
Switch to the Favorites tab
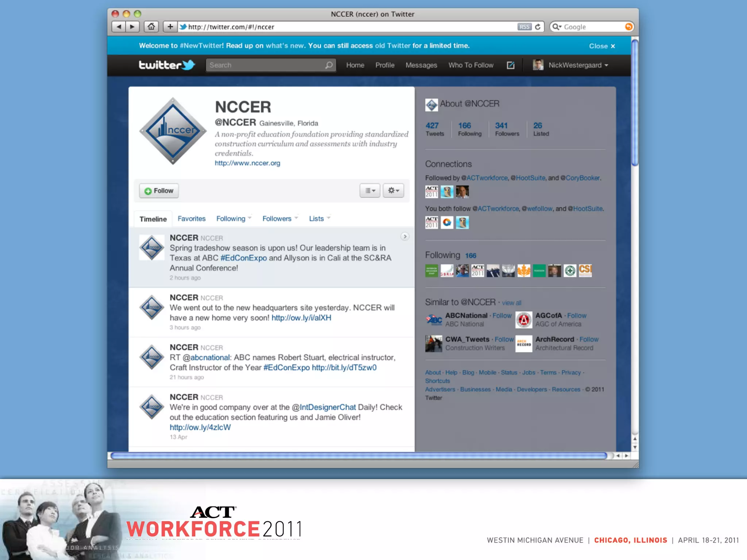point(191,219)
